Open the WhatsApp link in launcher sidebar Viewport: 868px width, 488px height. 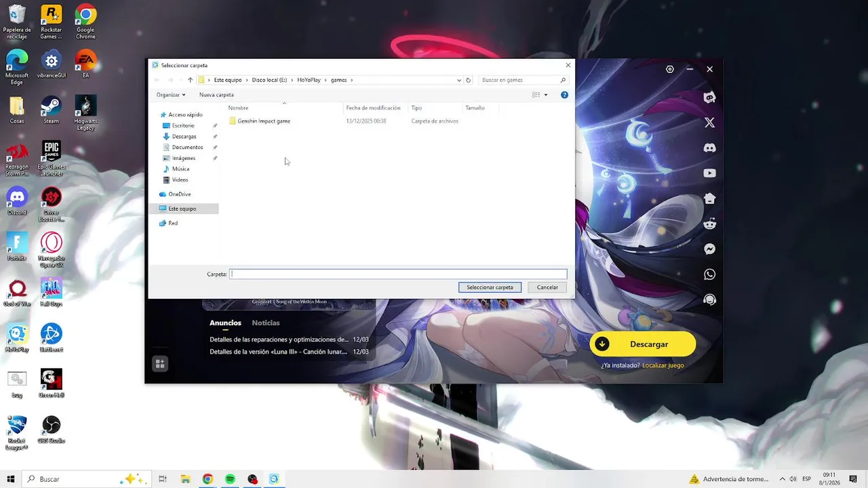point(709,274)
